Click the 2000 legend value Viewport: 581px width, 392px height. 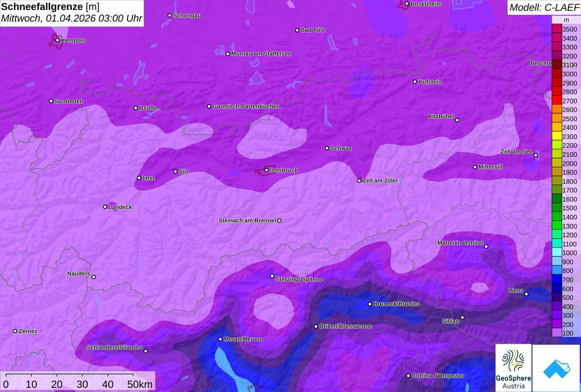coord(569,163)
